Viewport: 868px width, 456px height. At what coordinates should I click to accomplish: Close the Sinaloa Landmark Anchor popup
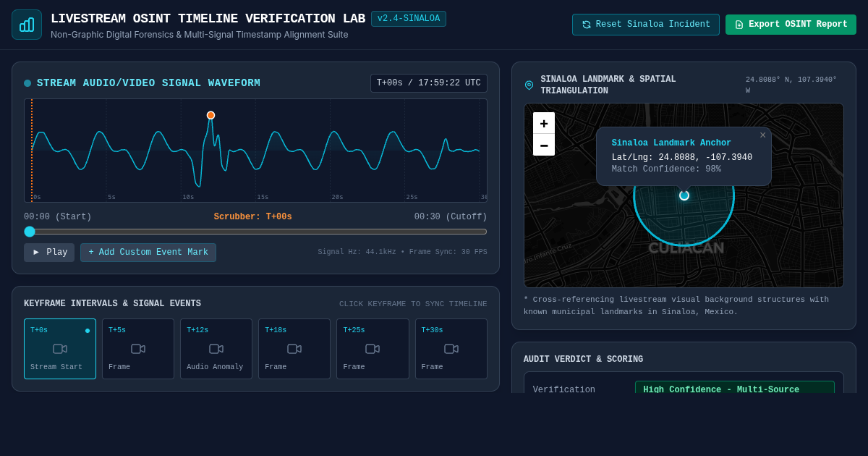tap(762, 135)
